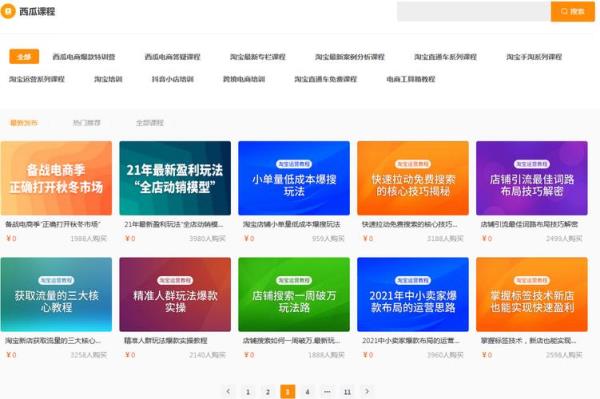Select 抖音小店培训 category

coord(173,79)
